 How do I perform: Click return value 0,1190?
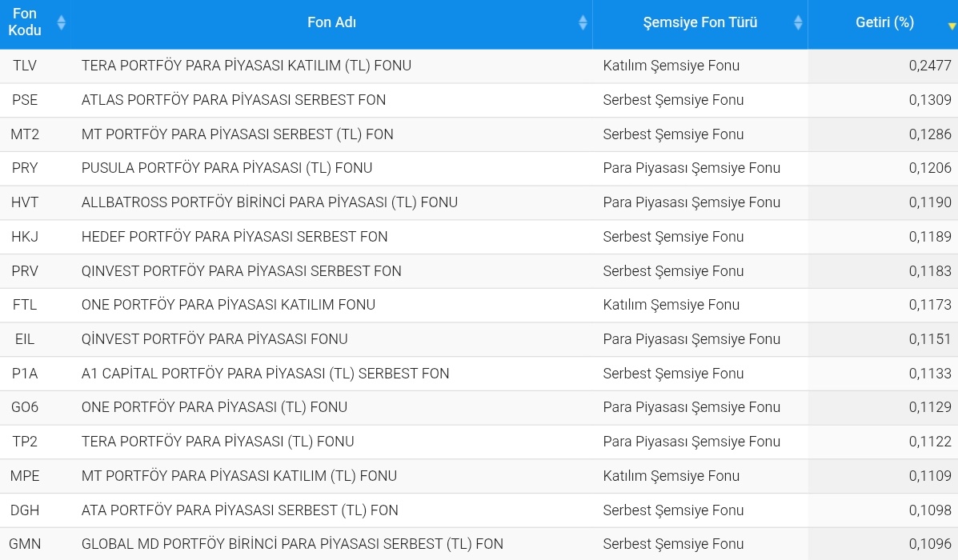[x=930, y=202]
